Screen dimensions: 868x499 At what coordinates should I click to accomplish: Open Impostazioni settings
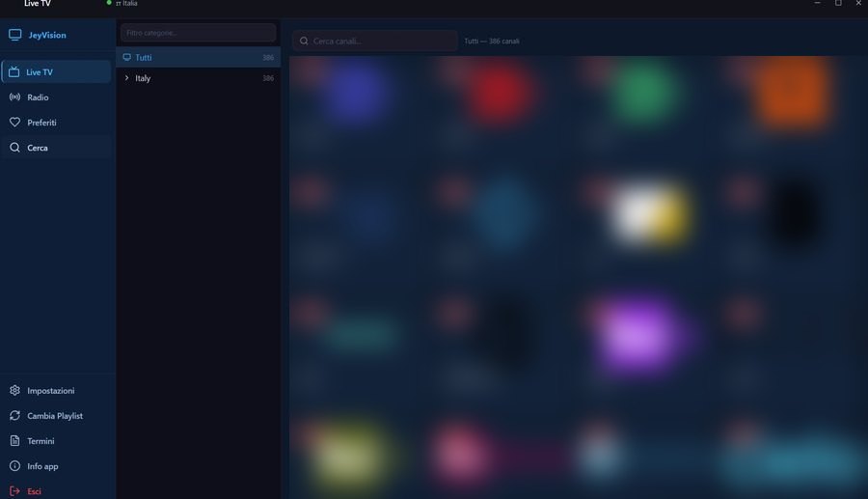[x=57, y=391]
